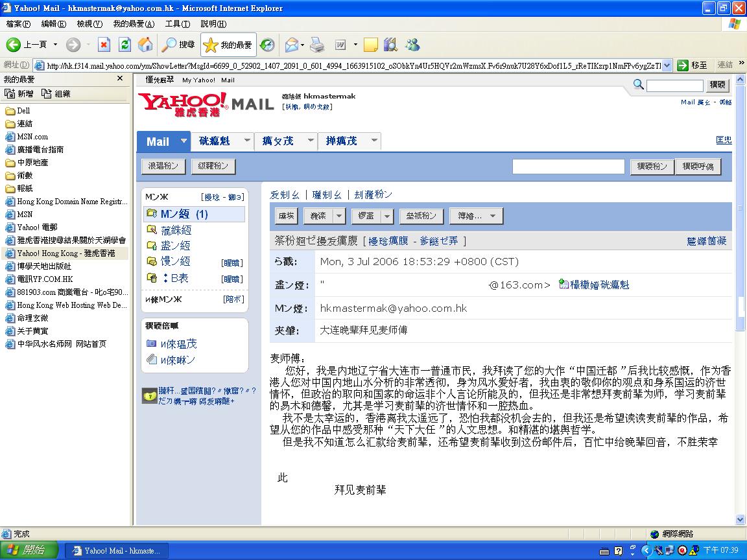Go to Home page icon
The height and width of the screenshot is (560, 747).
pos(145,45)
